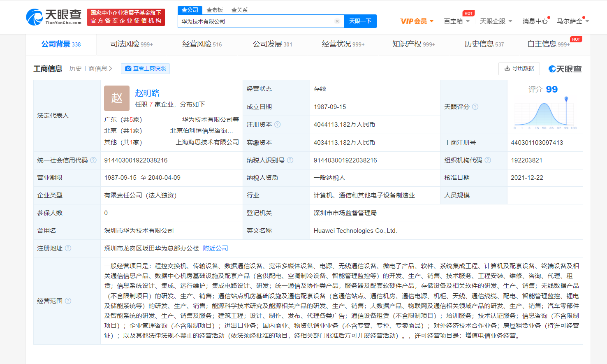Select paid-in capital 4034113.182万人民币
Image resolution: width=607 pixels, height=364 pixels.
[345, 142]
